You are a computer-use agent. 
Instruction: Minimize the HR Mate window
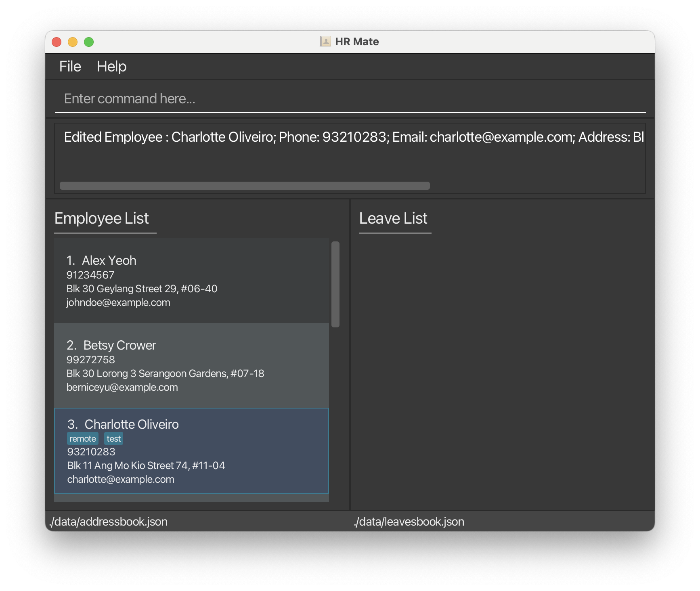pos(73,42)
